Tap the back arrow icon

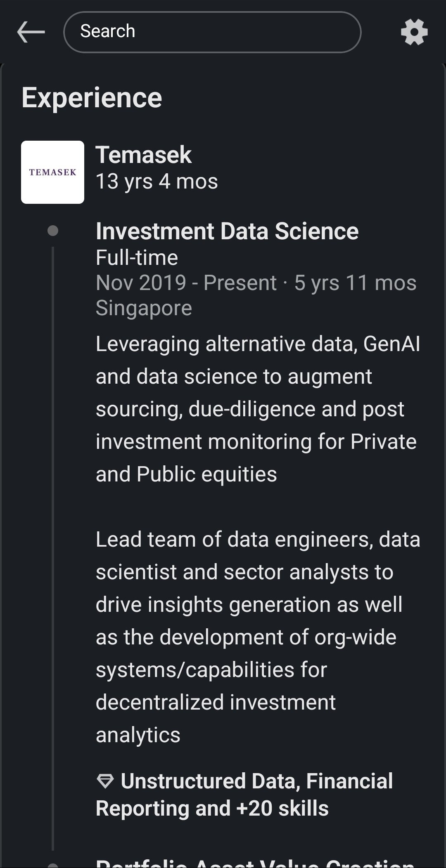[31, 32]
